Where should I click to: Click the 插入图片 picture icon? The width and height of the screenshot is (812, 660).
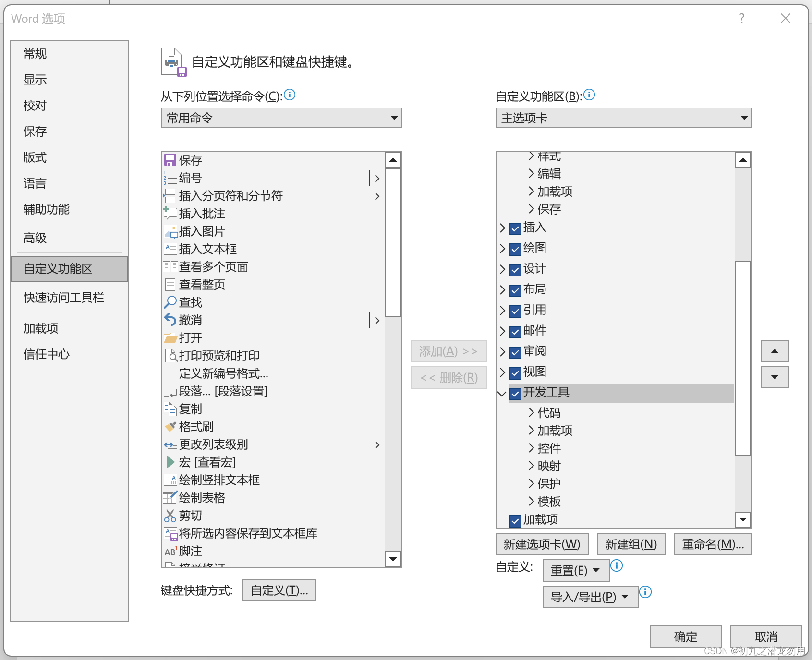click(x=170, y=231)
